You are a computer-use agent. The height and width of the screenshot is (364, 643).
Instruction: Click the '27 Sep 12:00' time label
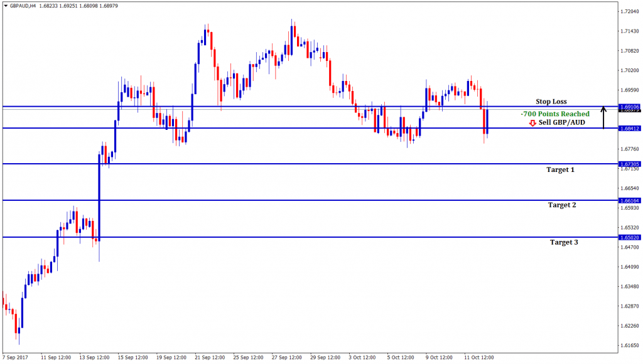(287, 358)
